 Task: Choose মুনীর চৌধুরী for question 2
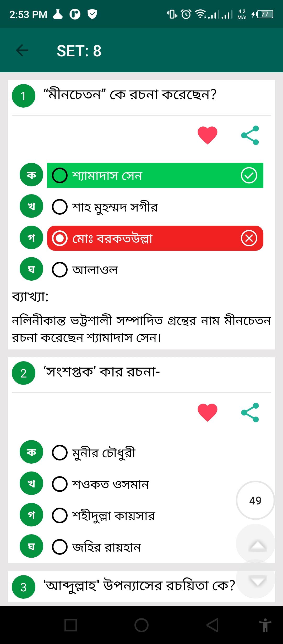[x=60, y=453]
